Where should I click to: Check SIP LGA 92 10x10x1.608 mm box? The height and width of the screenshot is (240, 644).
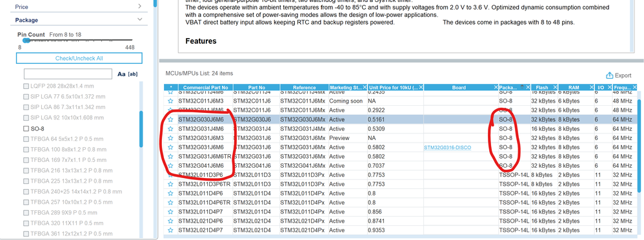26,118
